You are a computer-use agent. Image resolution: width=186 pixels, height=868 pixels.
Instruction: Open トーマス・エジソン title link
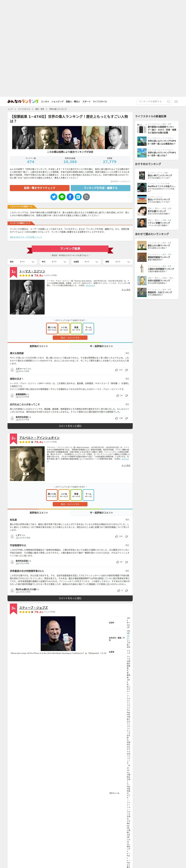(32, 271)
